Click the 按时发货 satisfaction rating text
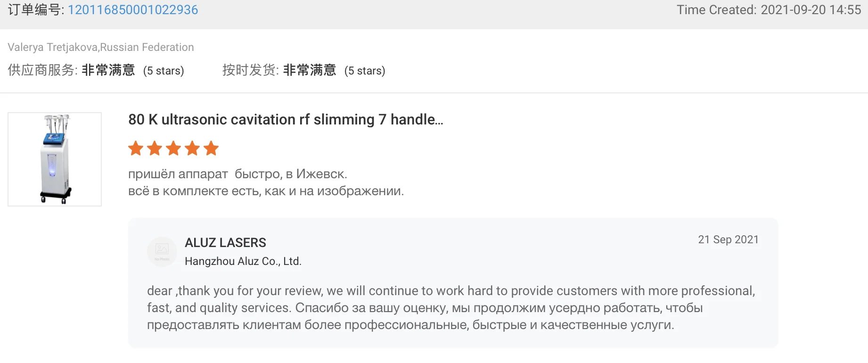868x363 pixels. 309,70
